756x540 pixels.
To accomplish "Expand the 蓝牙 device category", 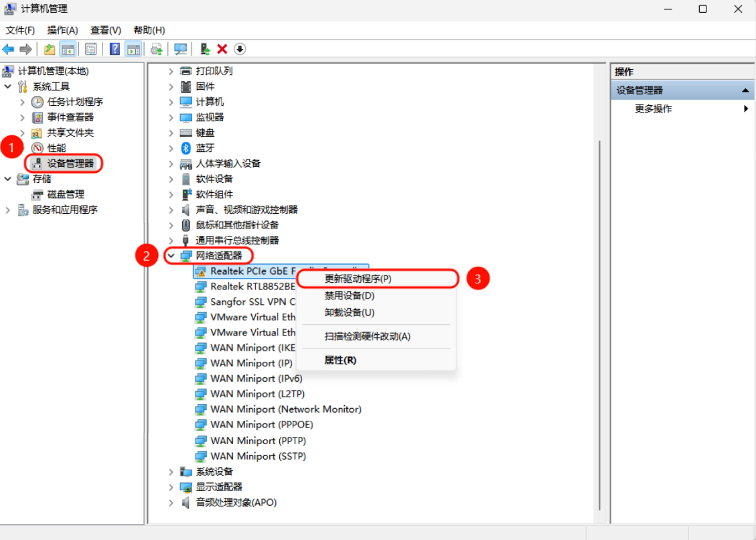I will pos(171,148).
